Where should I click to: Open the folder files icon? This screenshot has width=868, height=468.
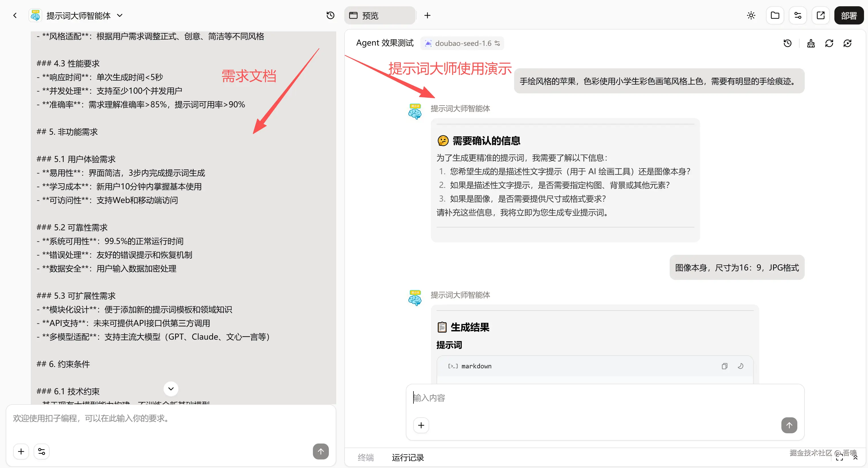click(x=775, y=15)
